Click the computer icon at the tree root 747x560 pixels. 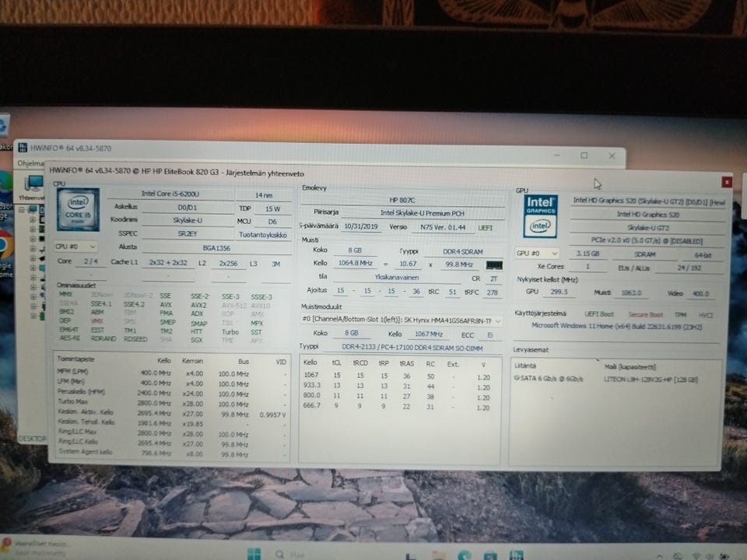[x=33, y=209]
